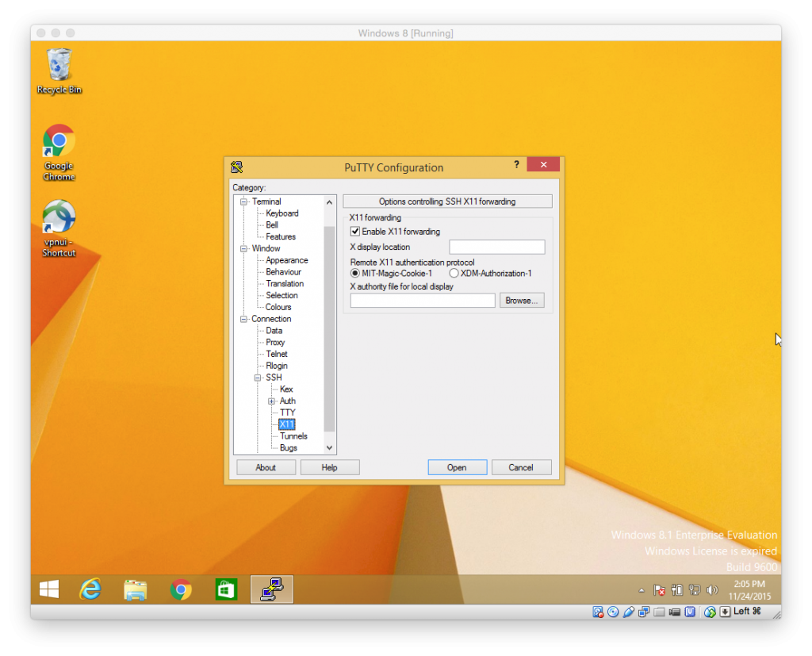Launch Internet Explorer from taskbar
This screenshot has height=656, width=812.
[90, 589]
